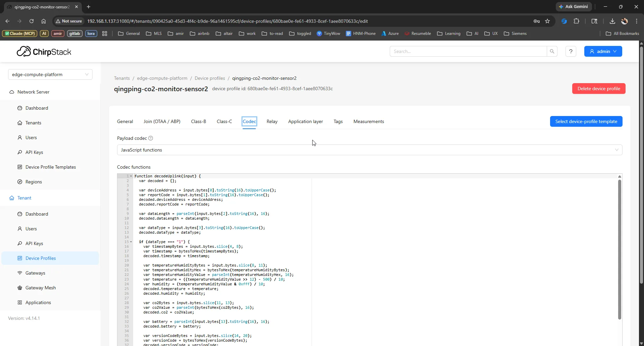Switch to the General tab
644x346 pixels.
coord(125,121)
